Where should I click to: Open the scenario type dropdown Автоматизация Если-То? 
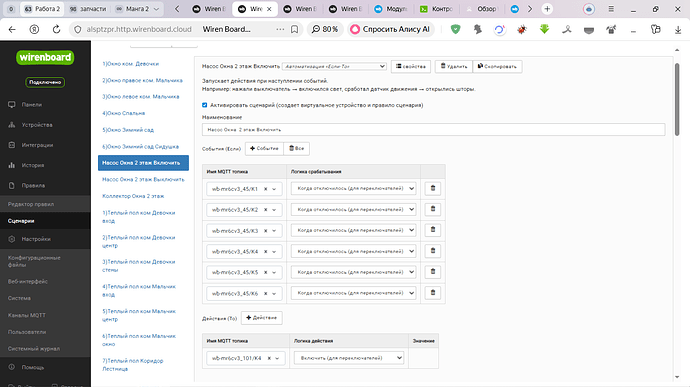[x=334, y=66]
